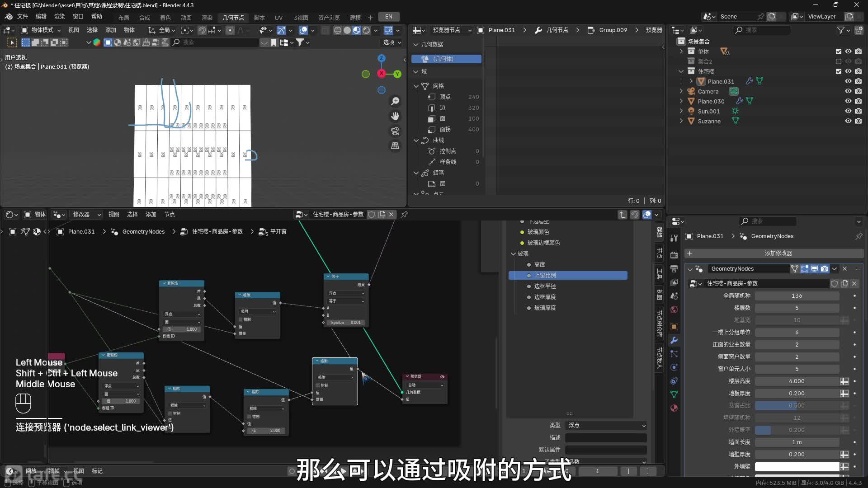Select rendered viewport shading mode
This screenshot has height=488, width=868.
click(366, 30)
